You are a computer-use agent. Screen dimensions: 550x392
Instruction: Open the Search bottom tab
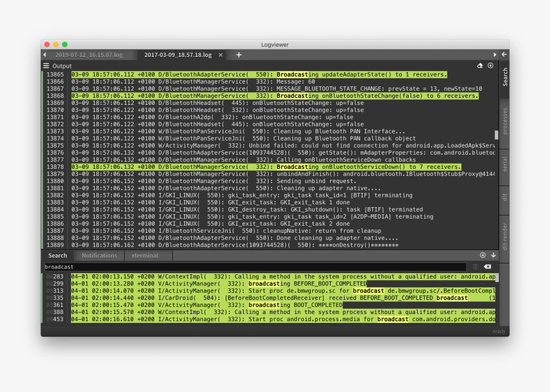pyautogui.click(x=58, y=256)
